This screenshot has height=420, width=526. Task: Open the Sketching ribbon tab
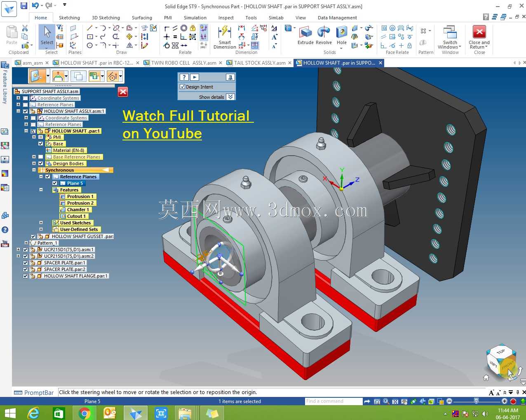pos(69,18)
